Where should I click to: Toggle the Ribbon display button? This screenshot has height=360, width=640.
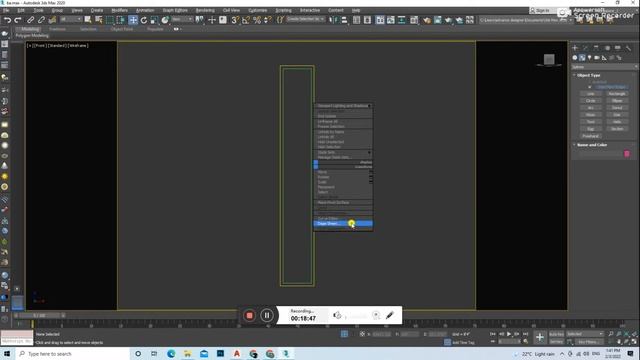pos(380,20)
